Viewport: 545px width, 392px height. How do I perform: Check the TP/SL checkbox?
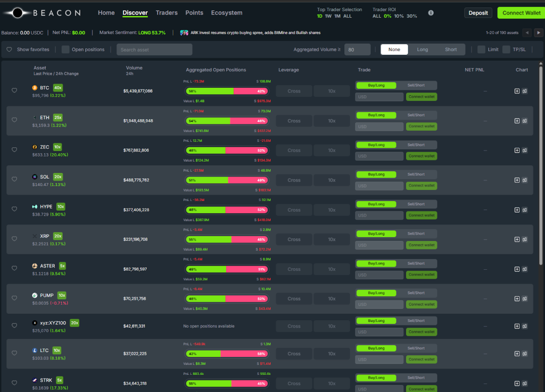[x=506, y=49]
